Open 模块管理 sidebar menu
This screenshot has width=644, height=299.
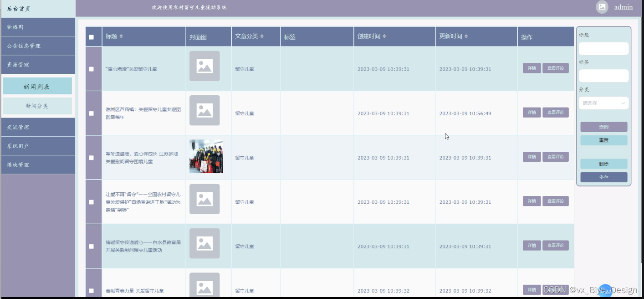37,165
